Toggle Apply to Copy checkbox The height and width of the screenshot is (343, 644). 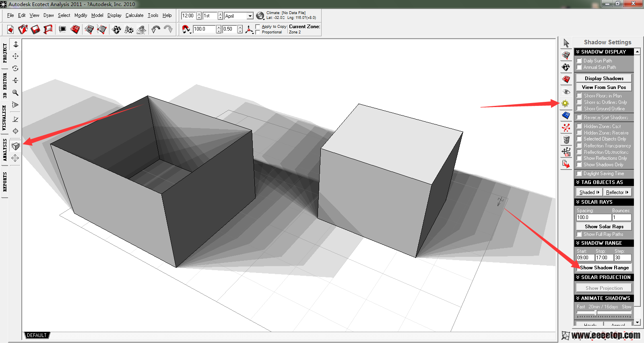tap(258, 27)
